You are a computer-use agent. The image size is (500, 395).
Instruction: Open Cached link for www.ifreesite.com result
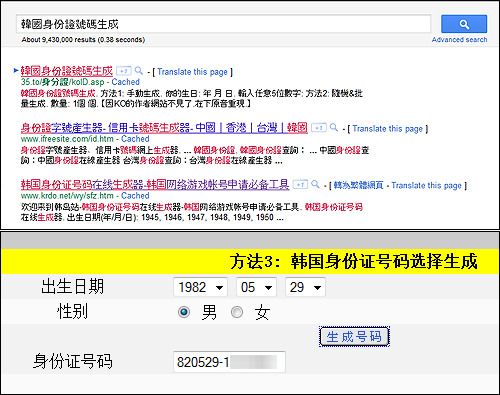pos(135,139)
